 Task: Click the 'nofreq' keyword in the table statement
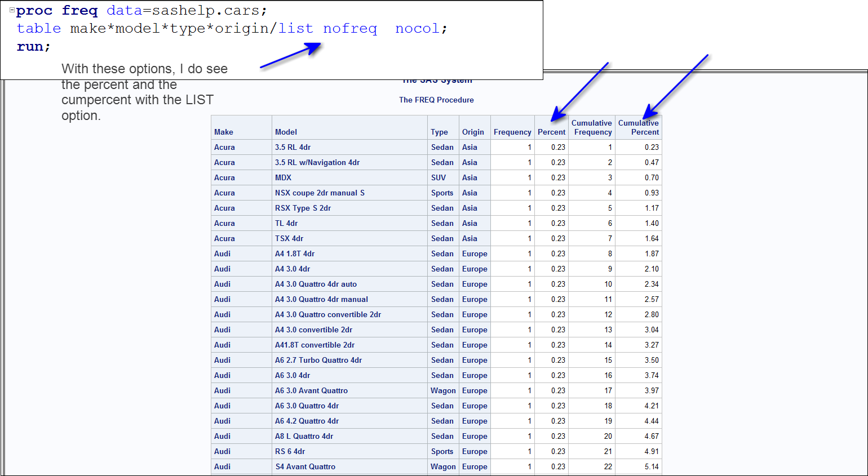tap(349, 29)
